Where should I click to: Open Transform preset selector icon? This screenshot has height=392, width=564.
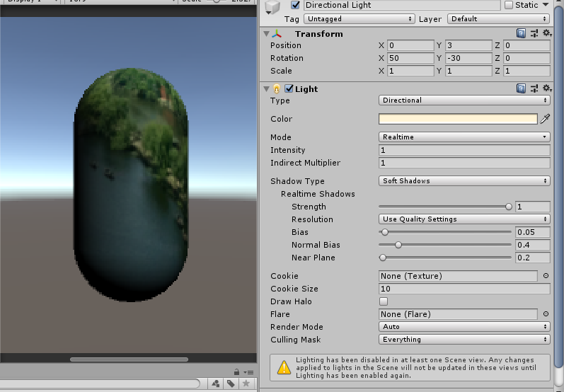[x=534, y=33]
